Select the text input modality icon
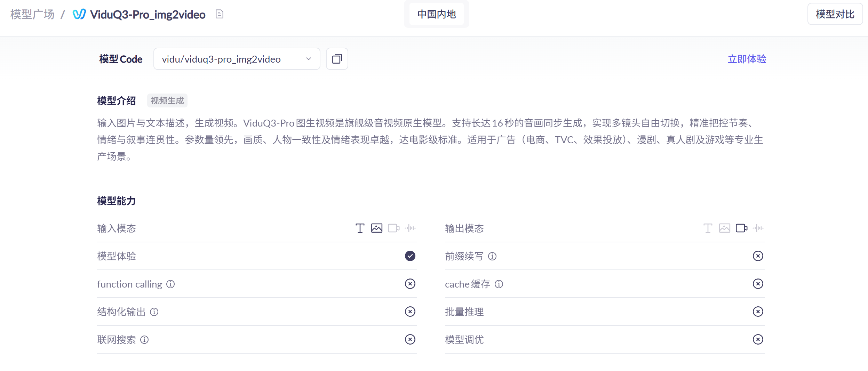The height and width of the screenshot is (371, 868). click(x=359, y=228)
